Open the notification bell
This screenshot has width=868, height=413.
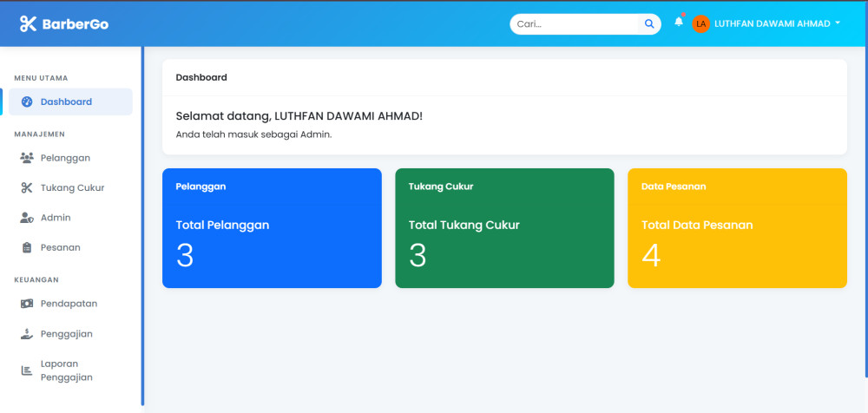679,23
